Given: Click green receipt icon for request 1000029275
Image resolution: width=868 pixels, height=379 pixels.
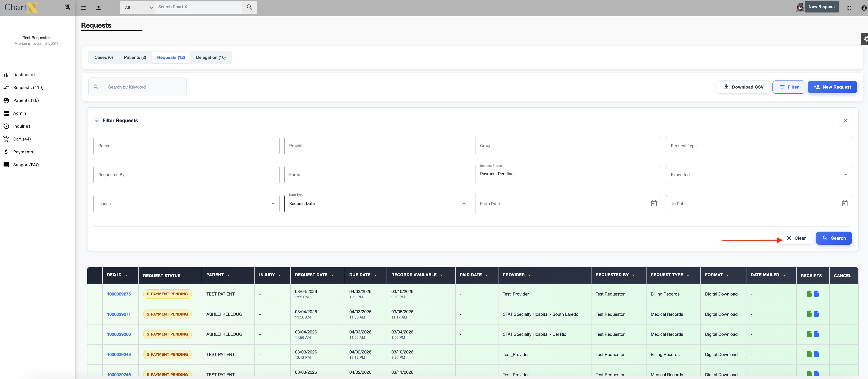Looking at the screenshot, I should point(809,294).
